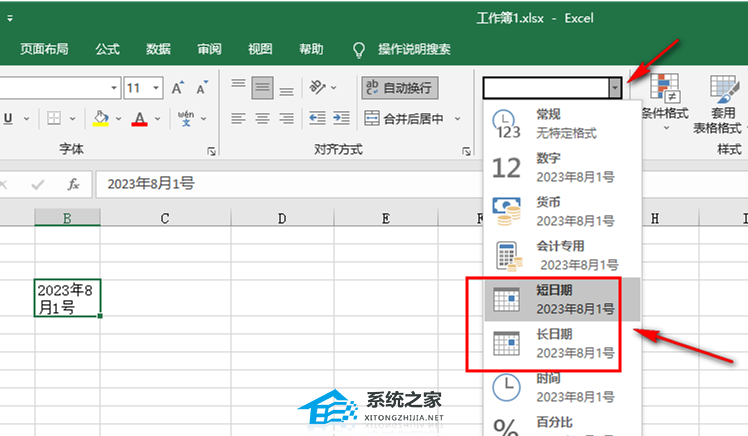
Task: Switch to the 数据 ribbon tab
Action: coord(158,49)
